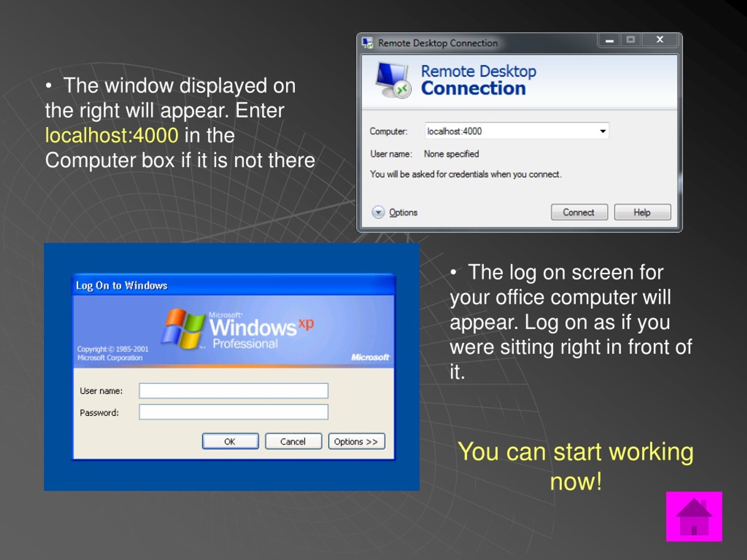Click the Password field in Log On dialog
Screen dimensions: 747x560
[x=233, y=412]
